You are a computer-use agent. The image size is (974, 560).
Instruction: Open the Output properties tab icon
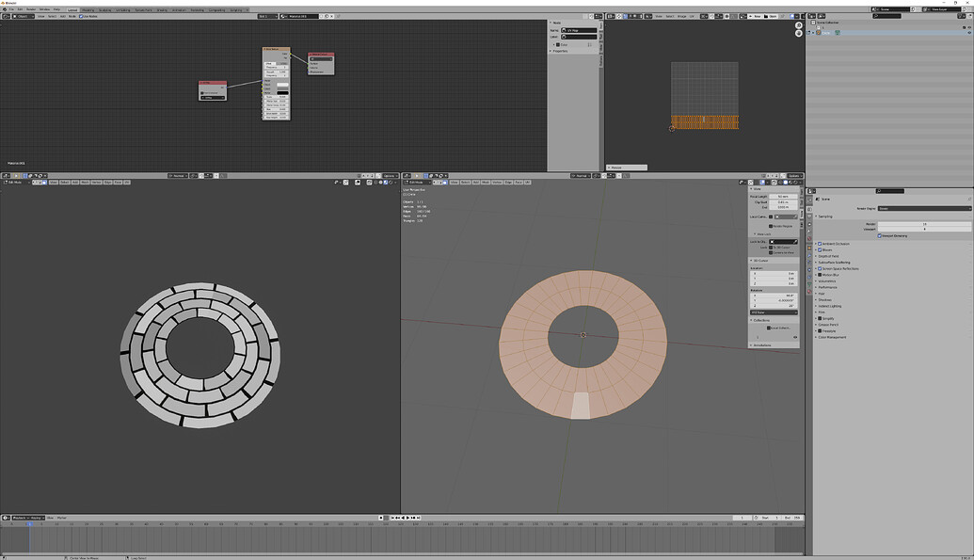[809, 216]
